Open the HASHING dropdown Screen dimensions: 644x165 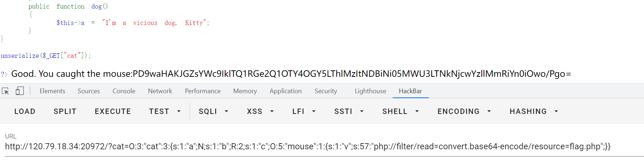tap(534, 111)
